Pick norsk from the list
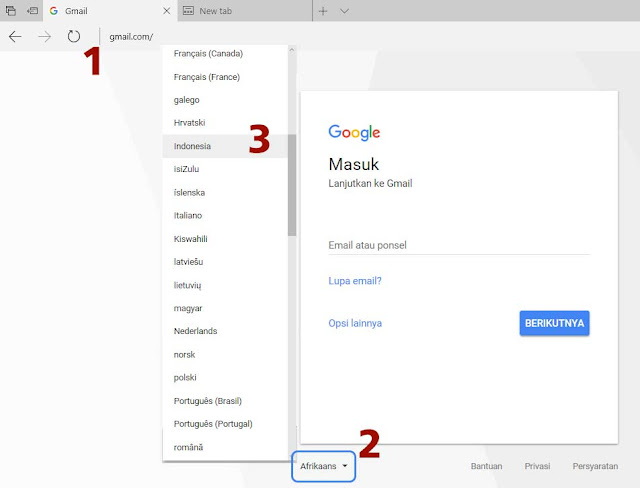640x488 pixels. coord(225,355)
